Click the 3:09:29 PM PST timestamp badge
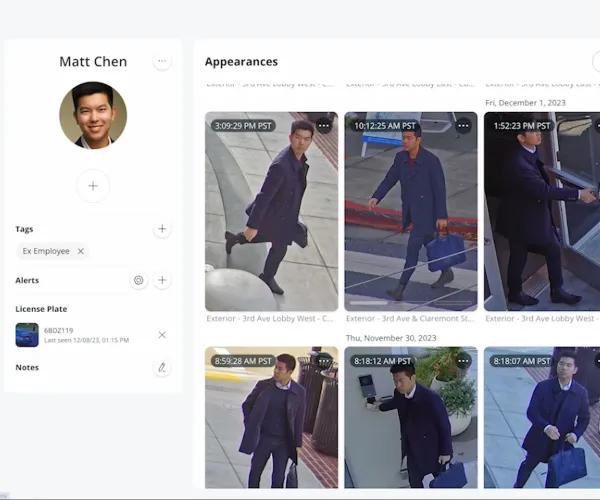The width and height of the screenshot is (600, 500). [243, 126]
